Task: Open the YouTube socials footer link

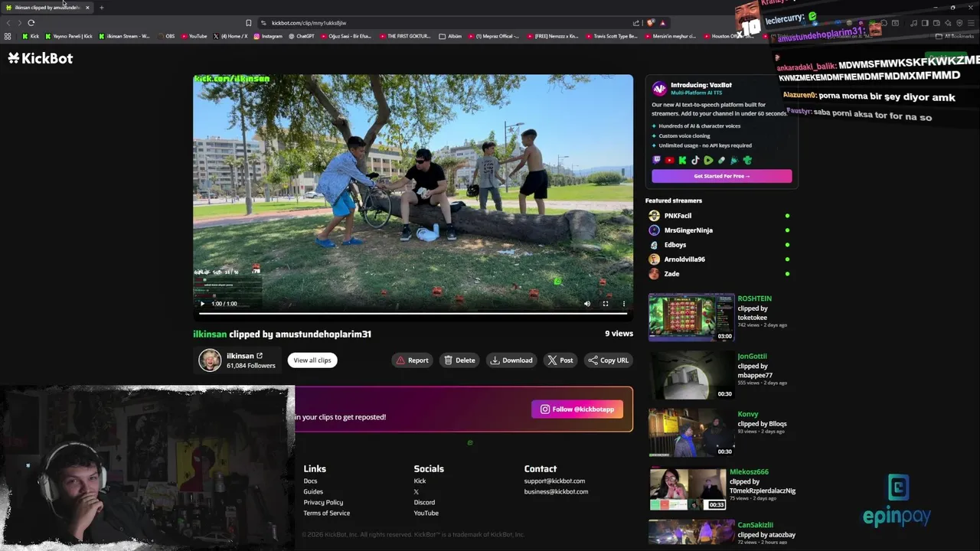Action: click(x=426, y=514)
